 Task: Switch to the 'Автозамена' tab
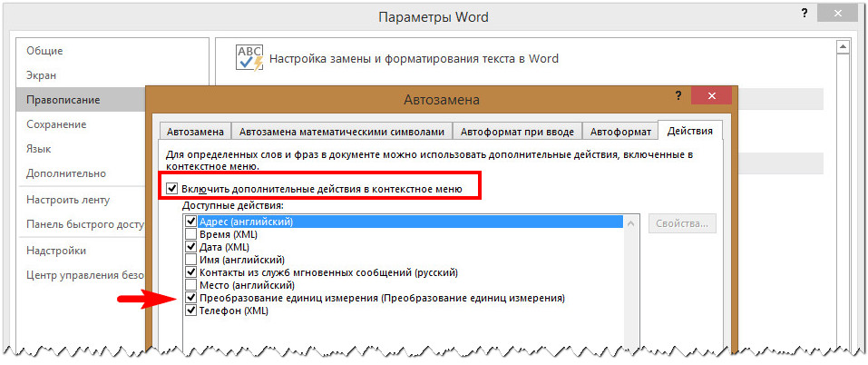click(x=195, y=132)
